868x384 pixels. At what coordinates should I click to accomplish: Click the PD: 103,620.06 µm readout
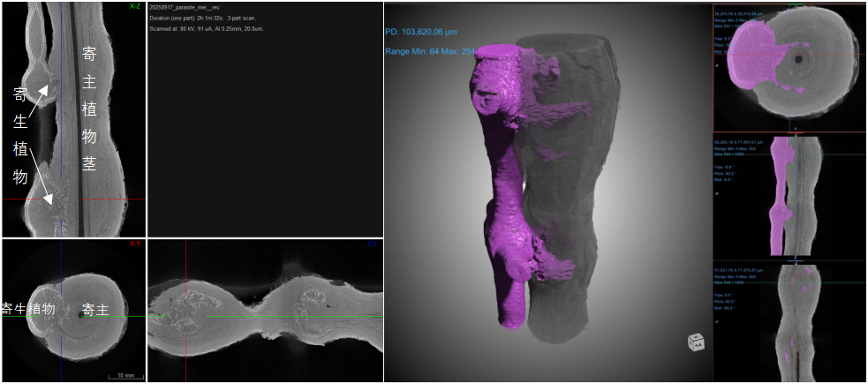click(431, 32)
